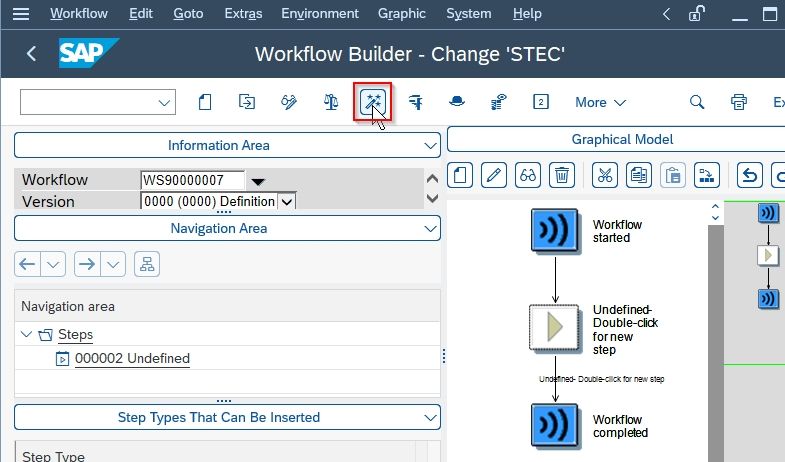Viewport: 785px width, 462px height.
Task: Click the block insert icon after Paste
Action: [x=707, y=175]
